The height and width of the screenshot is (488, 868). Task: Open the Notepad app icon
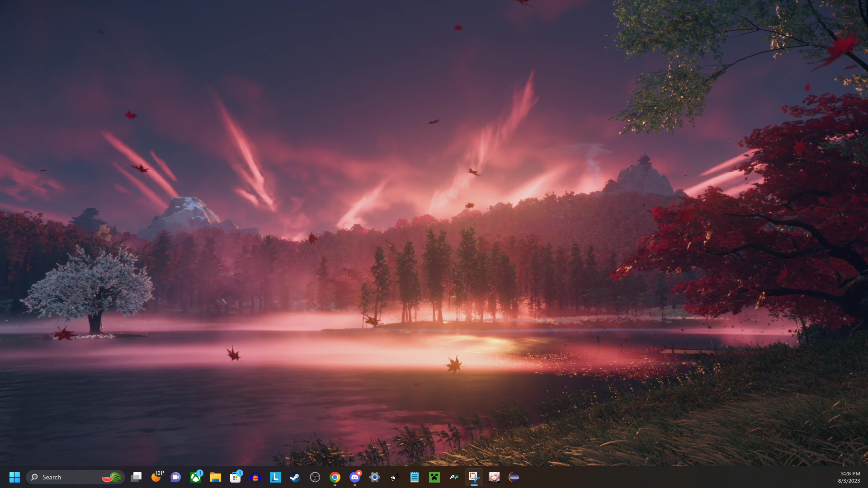(415, 477)
